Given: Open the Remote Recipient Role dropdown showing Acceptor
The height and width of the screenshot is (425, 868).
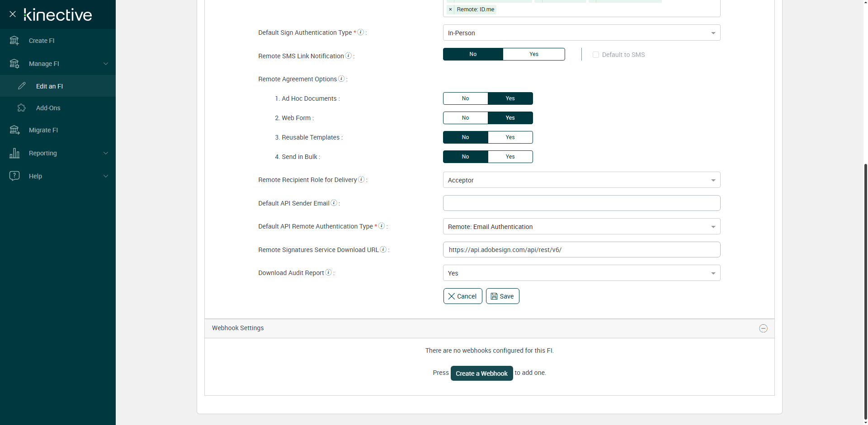Looking at the screenshot, I should pos(581,180).
